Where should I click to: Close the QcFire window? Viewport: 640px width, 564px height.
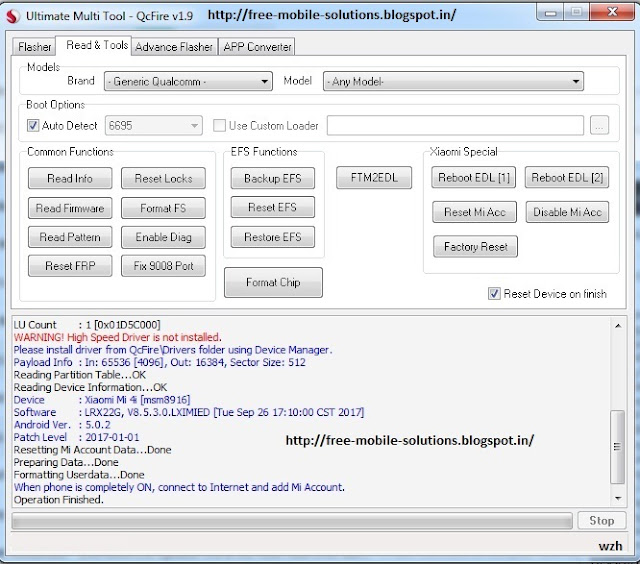(612, 13)
